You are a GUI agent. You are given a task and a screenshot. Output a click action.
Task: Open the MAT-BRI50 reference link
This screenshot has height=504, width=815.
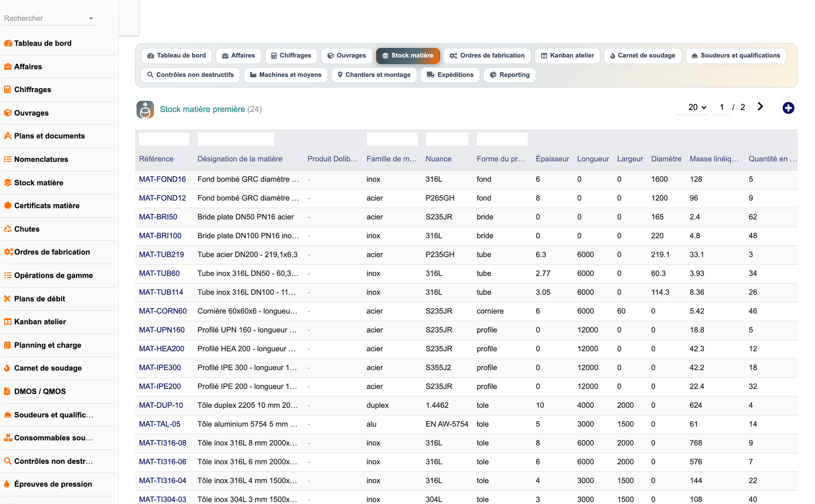click(x=158, y=217)
